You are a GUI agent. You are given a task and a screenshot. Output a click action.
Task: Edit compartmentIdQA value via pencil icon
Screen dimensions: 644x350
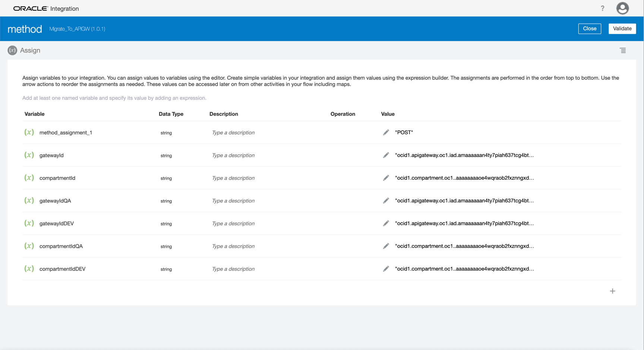point(386,246)
